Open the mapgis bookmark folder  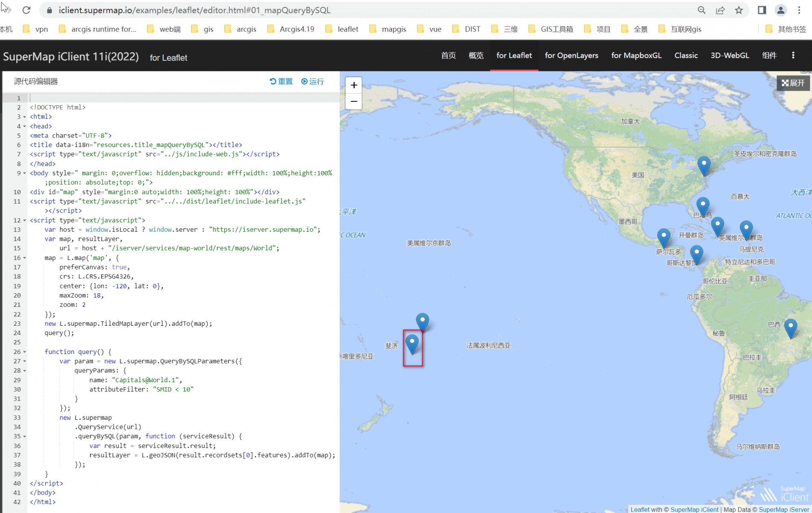388,29
